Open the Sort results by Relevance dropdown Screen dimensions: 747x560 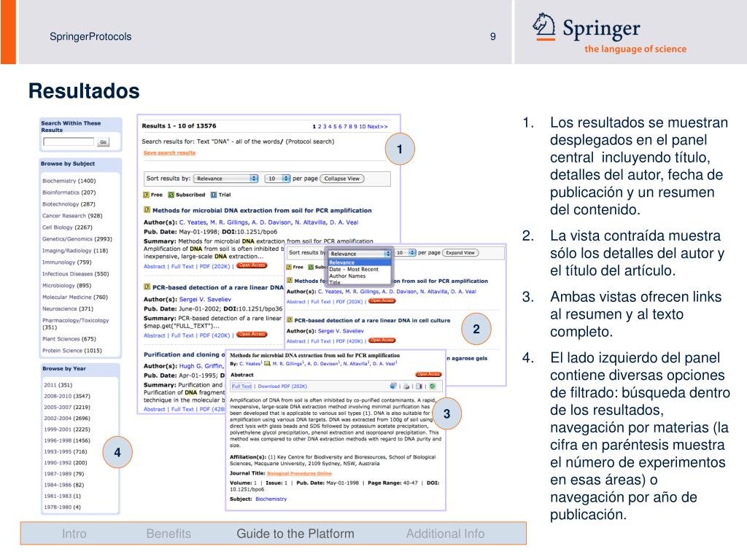tap(225, 179)
